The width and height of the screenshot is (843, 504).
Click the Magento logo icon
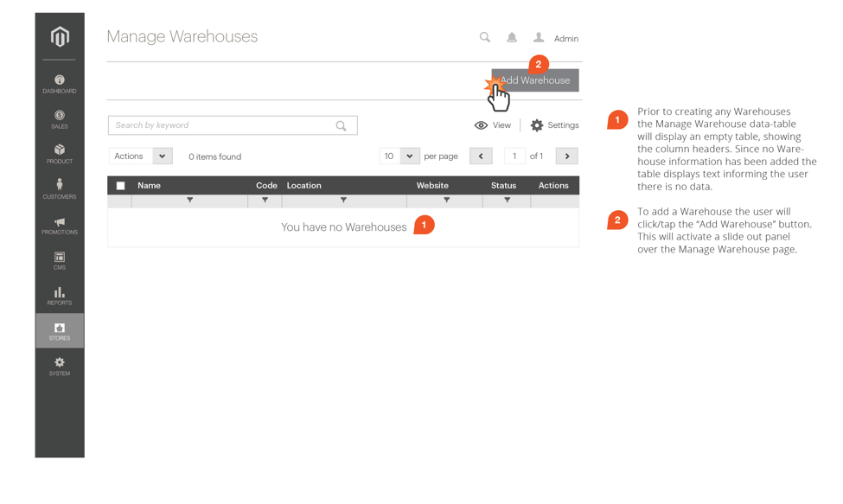pyautogui.click(x=60, y=36)
